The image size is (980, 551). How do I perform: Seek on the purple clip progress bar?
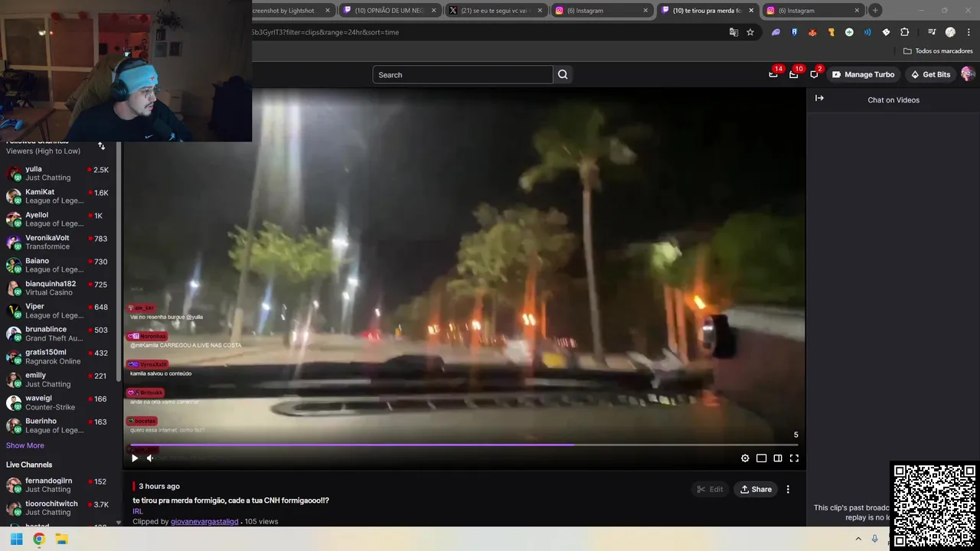(x=464, y=445)
